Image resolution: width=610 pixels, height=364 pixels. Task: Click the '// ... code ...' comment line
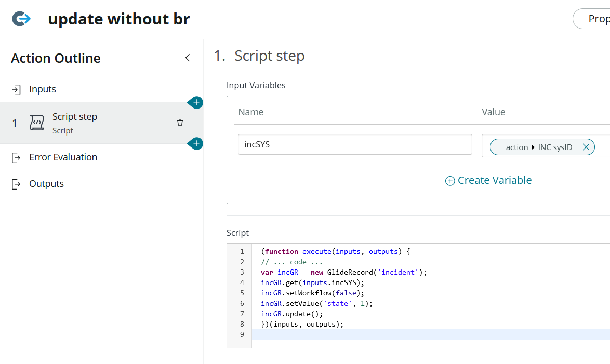tap(292, 262)
